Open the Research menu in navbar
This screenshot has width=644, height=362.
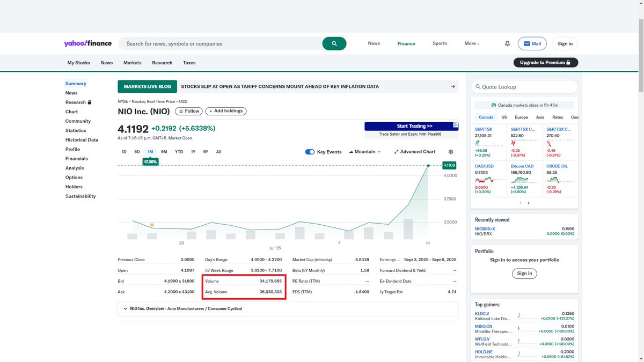click(x=162, y=63)
